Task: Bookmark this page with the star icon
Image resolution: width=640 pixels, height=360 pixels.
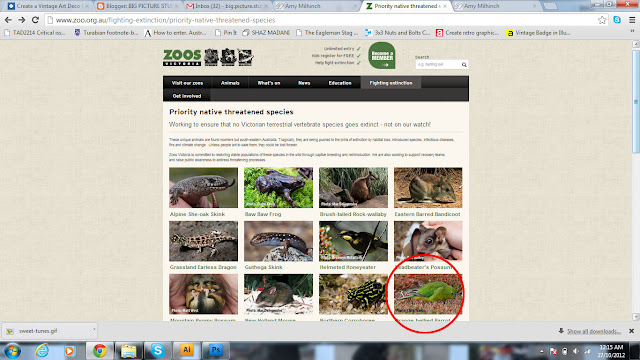Action: 602,20
